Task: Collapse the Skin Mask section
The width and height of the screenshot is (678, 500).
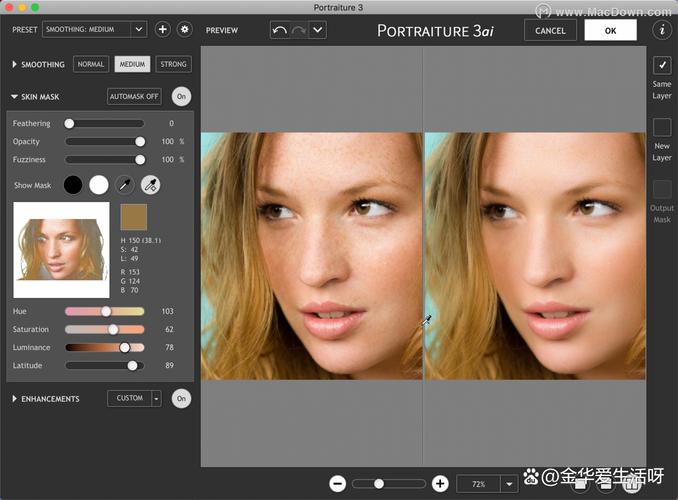Action: click(x=14, y=96)
